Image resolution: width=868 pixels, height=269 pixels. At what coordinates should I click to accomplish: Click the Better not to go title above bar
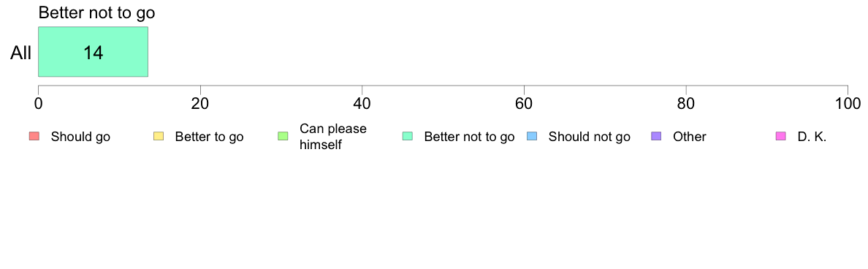(96, 12)
